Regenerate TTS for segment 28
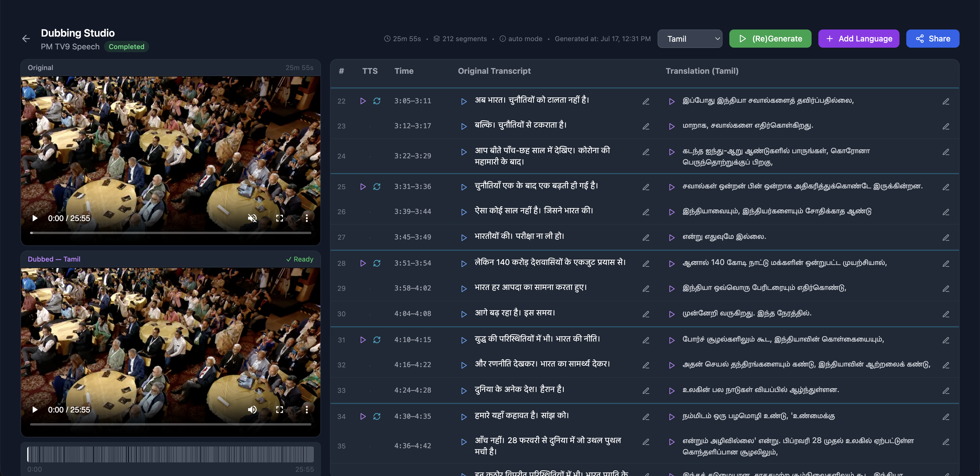Screen dimensions: 980x476 [x=377, y=263]
